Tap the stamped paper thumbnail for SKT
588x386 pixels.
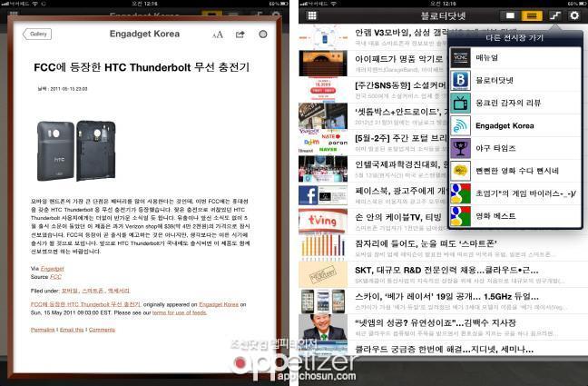pyautogui.click(x=323, y=274)
